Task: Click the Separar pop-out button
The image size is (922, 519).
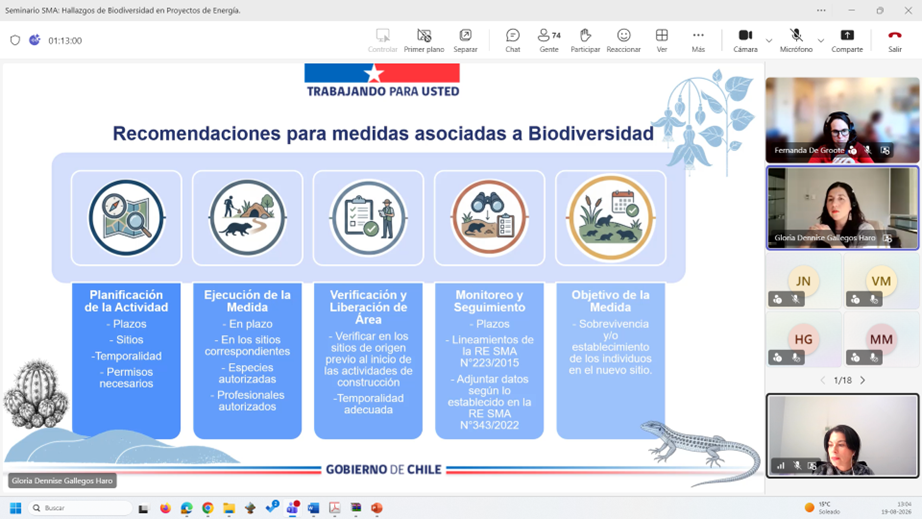Action: (x=465, y=41)
